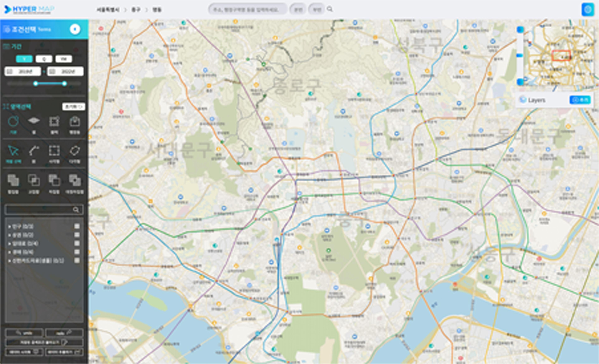Expand the 신한카드 tree item arrow
599x364 pixels.
coord(9,261)
